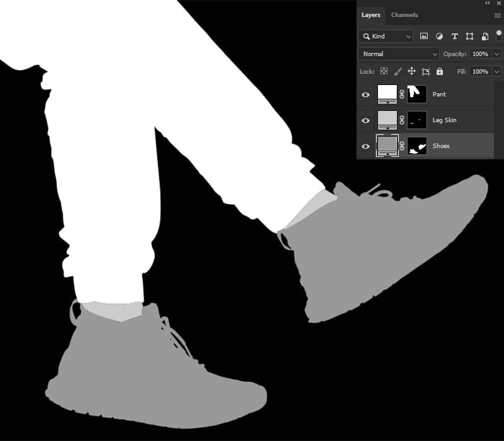
Task: Click the Fill 100% value field
Action: [x=481, y=71]
